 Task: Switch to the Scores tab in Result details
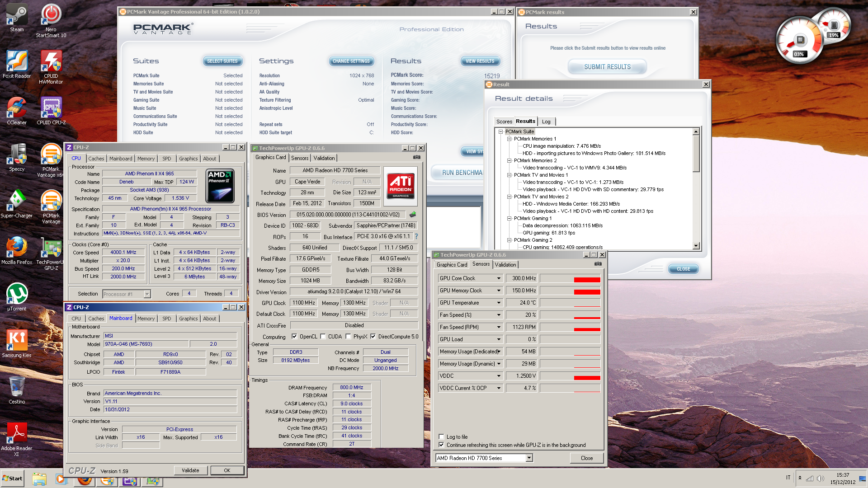coord(504,122)
